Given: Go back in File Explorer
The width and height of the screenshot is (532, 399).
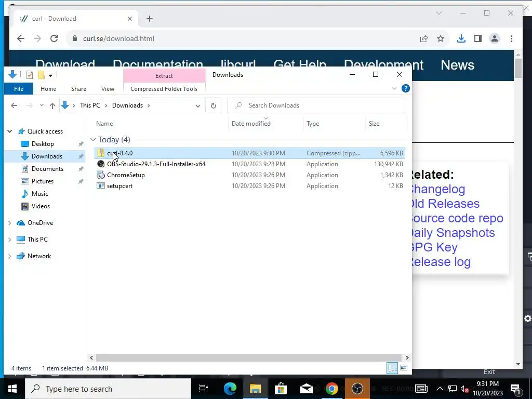Looking at the screenshot, I should point(14,105).
